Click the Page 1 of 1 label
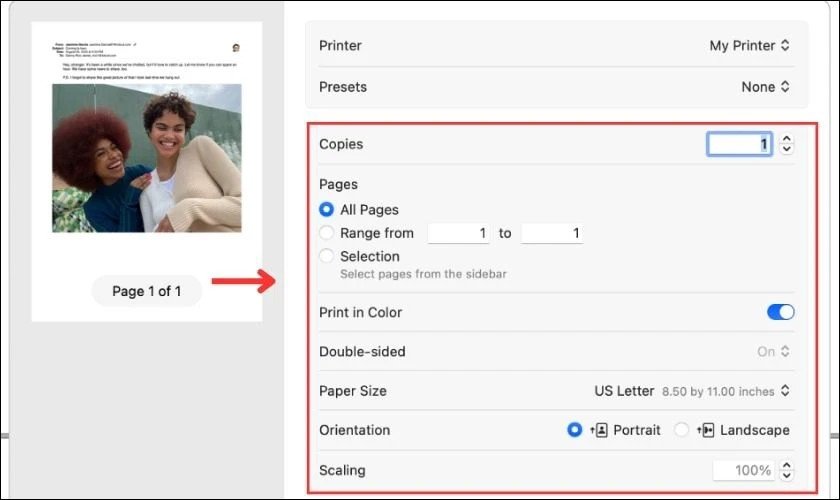This screenshot has width=840, height=500. (146, 291)
